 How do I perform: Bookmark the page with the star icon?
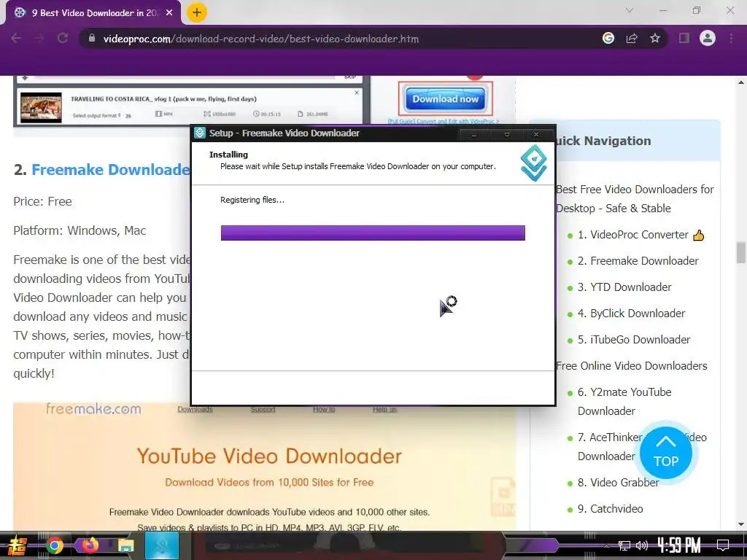pyautogui.click(x=655, y=38)
